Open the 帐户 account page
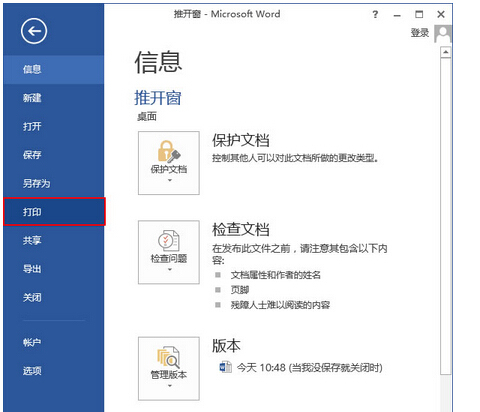This screenshot has width=480, height=412. pyautogui.click(x=54, y=342)
